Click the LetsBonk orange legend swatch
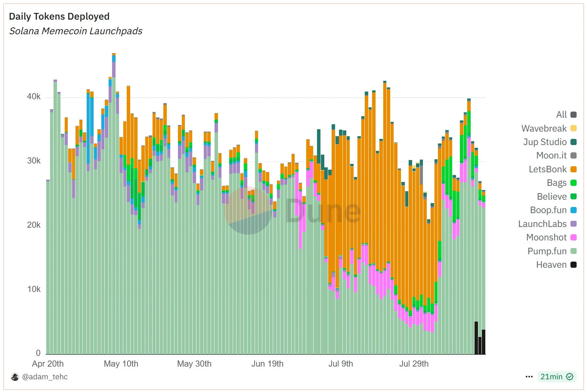587x392 pixels. [x=574, y=169]
